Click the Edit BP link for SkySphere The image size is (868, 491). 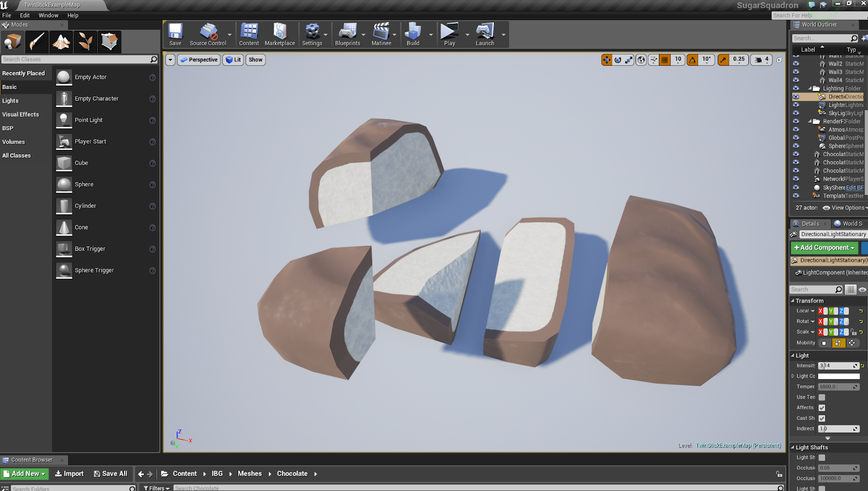point(854,187)
